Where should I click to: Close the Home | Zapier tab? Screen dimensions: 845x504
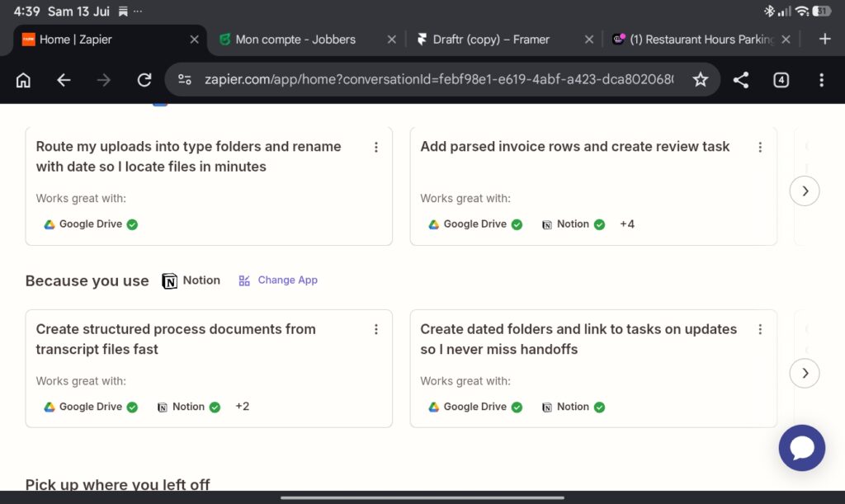195,40
